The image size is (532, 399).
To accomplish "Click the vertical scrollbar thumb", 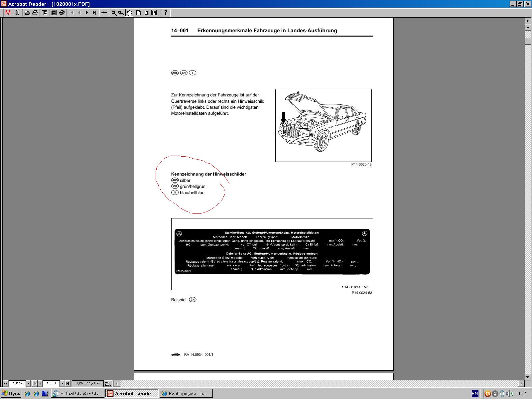I will 528,41.
